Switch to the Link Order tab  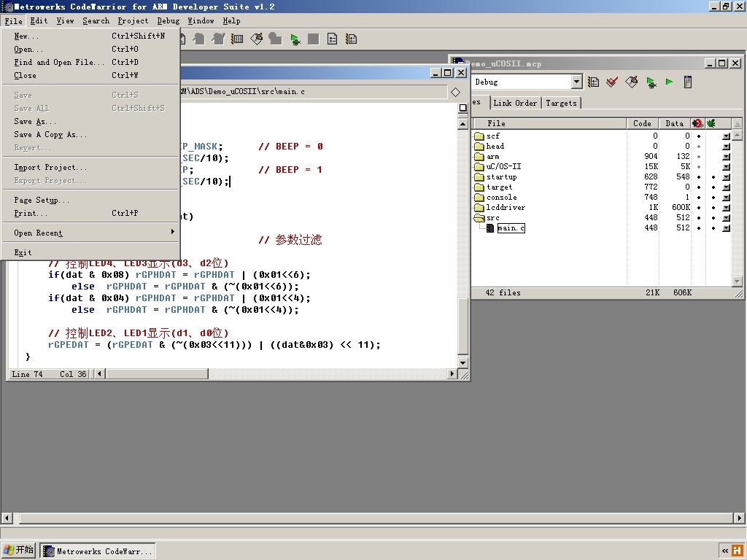[515, 103]
